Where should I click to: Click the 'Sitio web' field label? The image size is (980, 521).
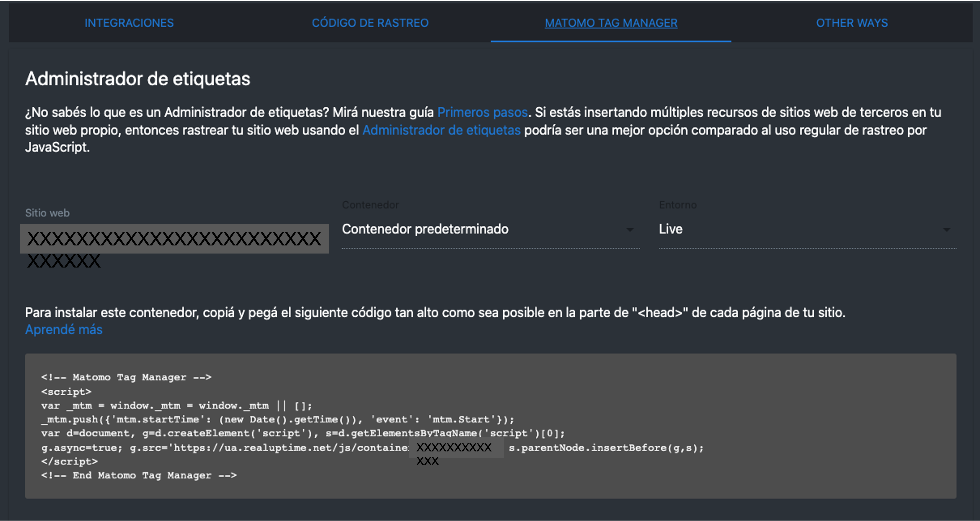pyautogui.click(x=47, y=213)
